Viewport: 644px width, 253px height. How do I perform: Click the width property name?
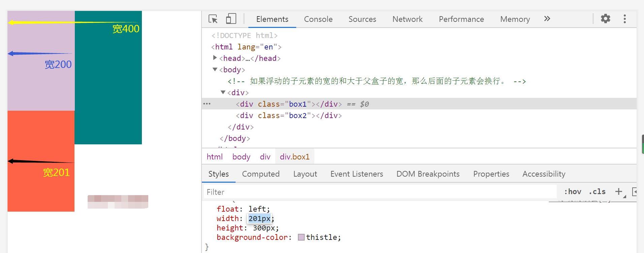(227, 218)
